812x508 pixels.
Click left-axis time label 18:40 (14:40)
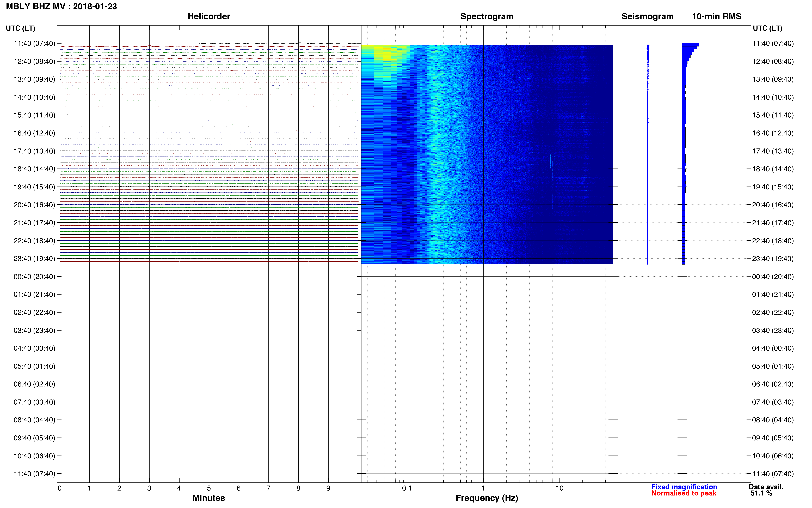pyautogui.click(x=34, y=169)
